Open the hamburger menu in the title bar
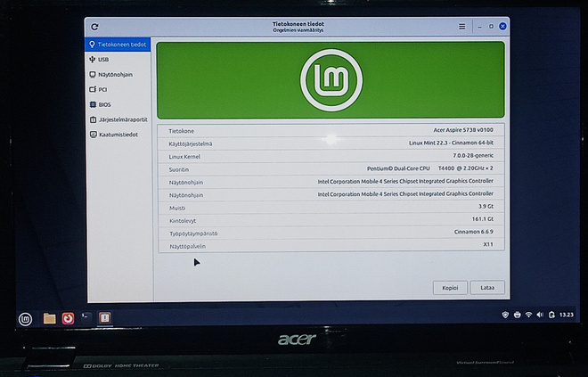Screen dimensions: 588x377 coord(462,27)
